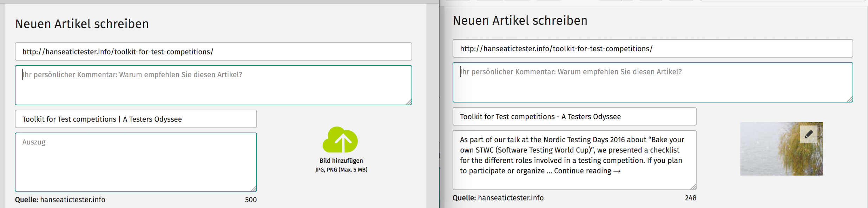Focus the URL field in the left form
This screenshot has width=868, height=208.
[213, 52]
